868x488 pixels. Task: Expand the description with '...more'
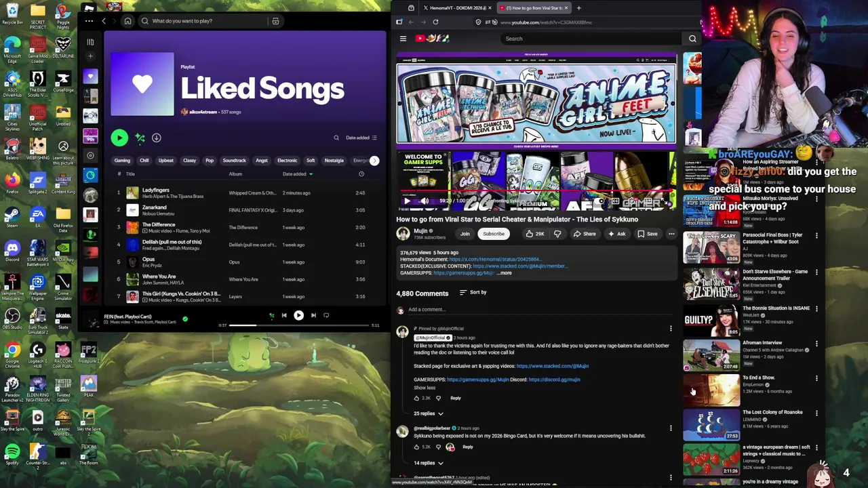(505, 273)
